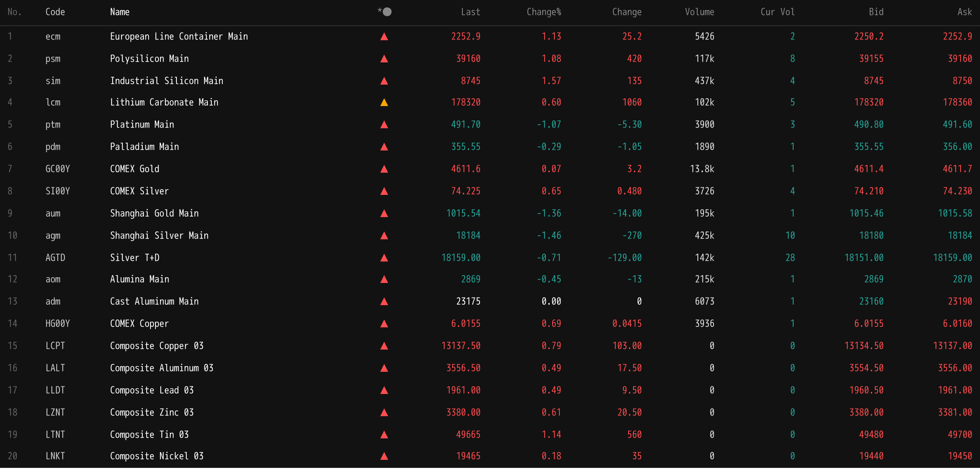Click the Last price column header

click(x=470, y=12)
